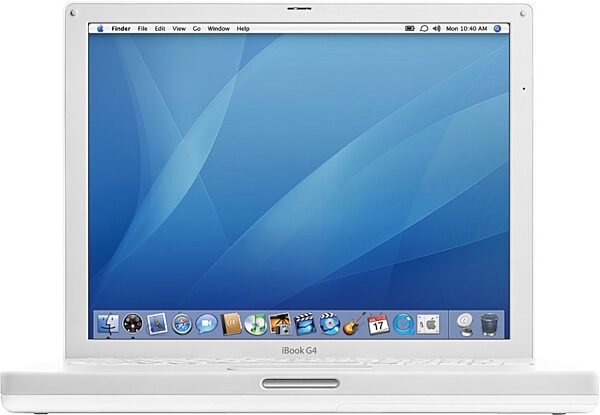
Task: Open the Help menu
Action: click(243, 28)
